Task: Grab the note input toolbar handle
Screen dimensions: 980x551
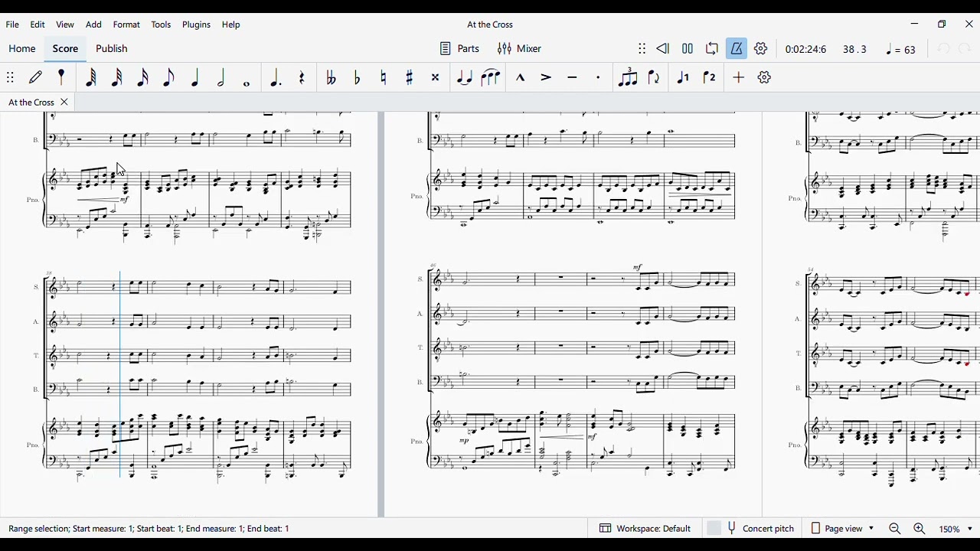Action: coord(11,77)
